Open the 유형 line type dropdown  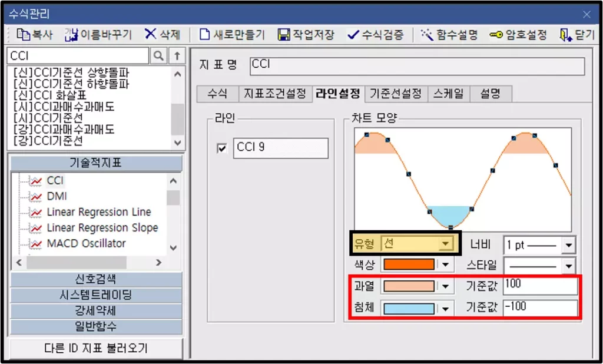click(445, 244)
